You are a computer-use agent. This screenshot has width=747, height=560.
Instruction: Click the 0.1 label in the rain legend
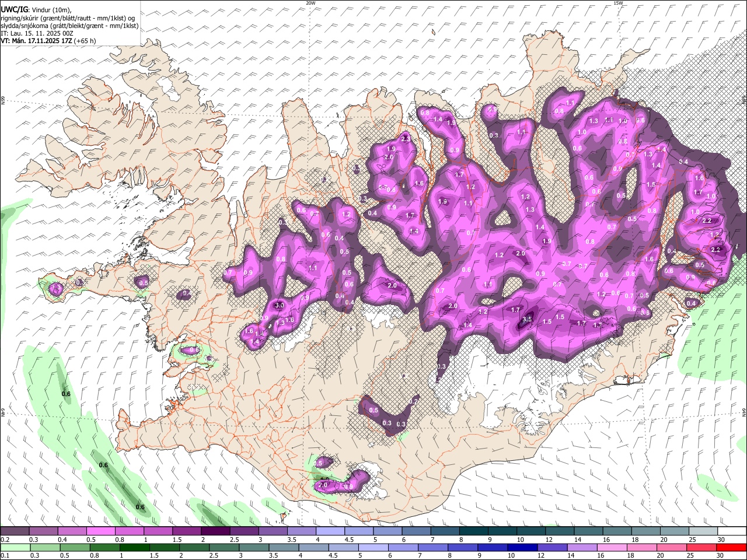(x=5, y=556)
